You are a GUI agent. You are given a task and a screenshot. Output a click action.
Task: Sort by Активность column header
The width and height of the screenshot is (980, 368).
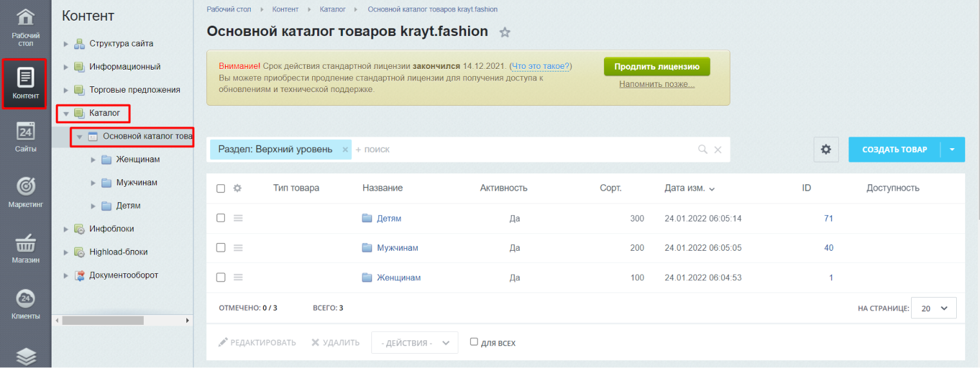pos(504,188)
